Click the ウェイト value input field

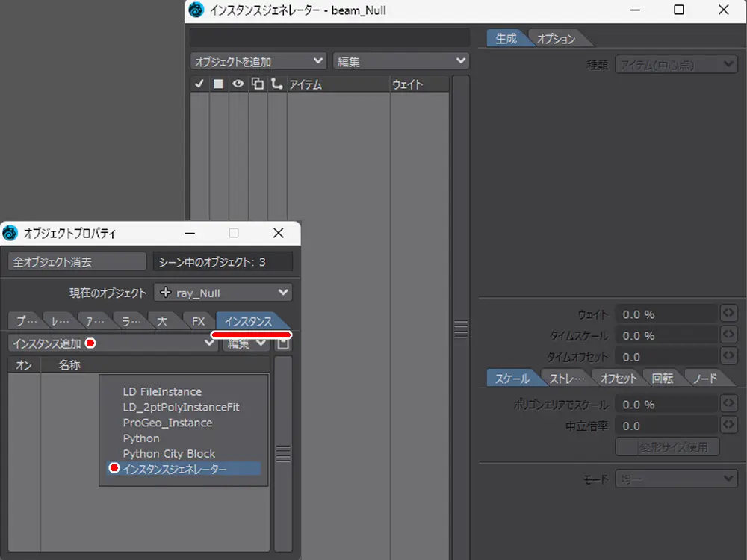point(665,314)
